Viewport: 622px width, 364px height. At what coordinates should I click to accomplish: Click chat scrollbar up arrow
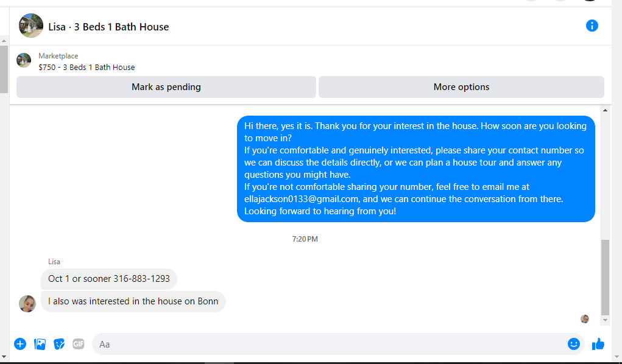click(605, 110)
